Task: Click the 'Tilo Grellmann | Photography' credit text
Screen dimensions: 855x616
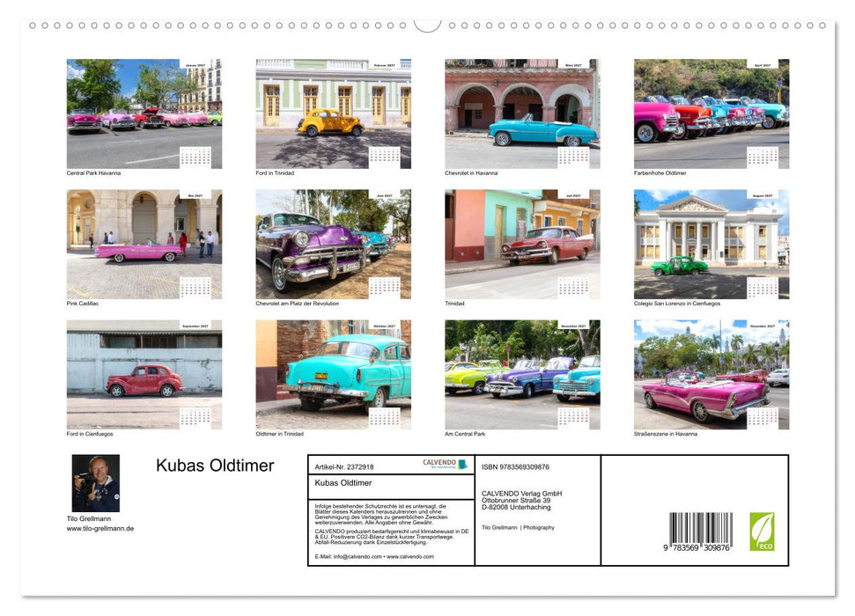Action: pos(518,528)
